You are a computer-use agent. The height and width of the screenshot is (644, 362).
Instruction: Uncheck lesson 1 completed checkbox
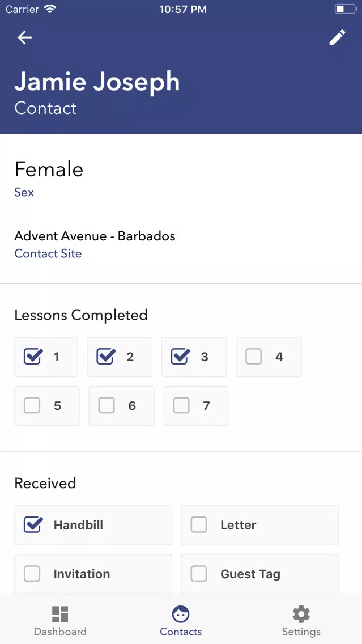pos(33,357)
